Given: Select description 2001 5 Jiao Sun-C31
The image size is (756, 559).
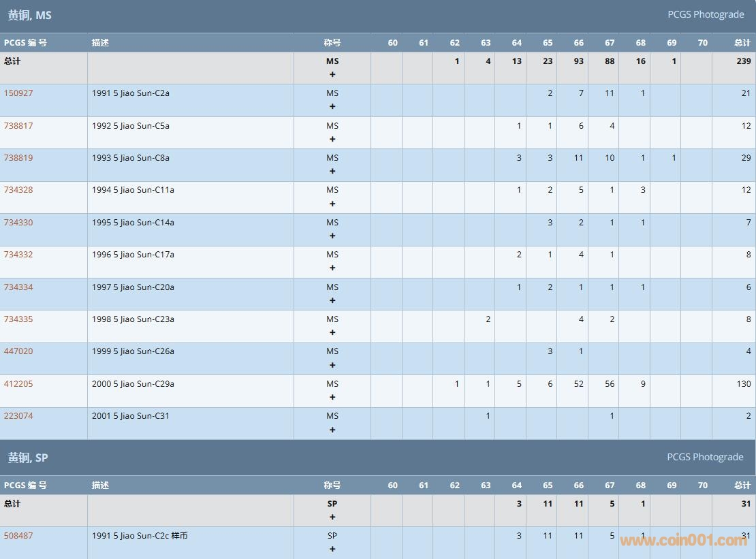Looking at the screenshot, I should (x=131, y=416).
